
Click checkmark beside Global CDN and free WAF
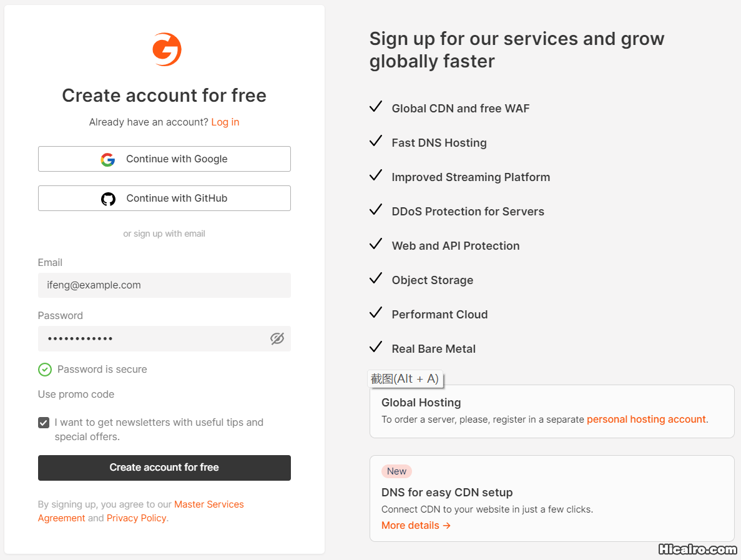376,107
